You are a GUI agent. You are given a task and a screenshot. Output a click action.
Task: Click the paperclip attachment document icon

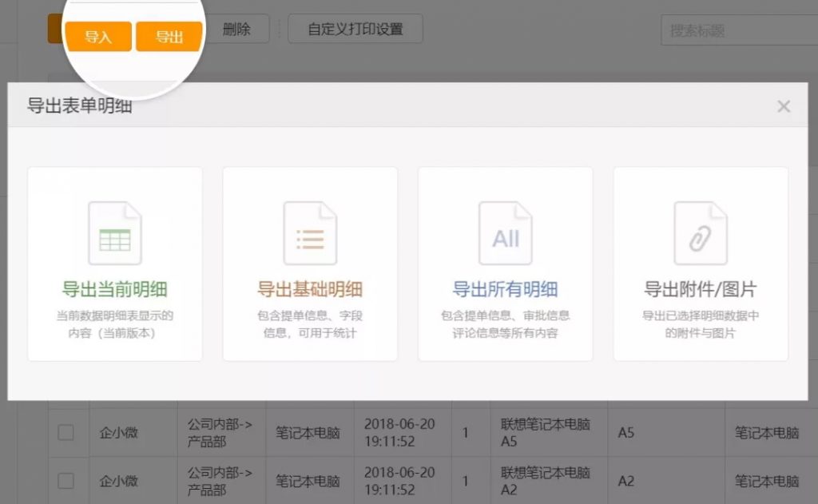pyautogui.click(x=701, y=233)
